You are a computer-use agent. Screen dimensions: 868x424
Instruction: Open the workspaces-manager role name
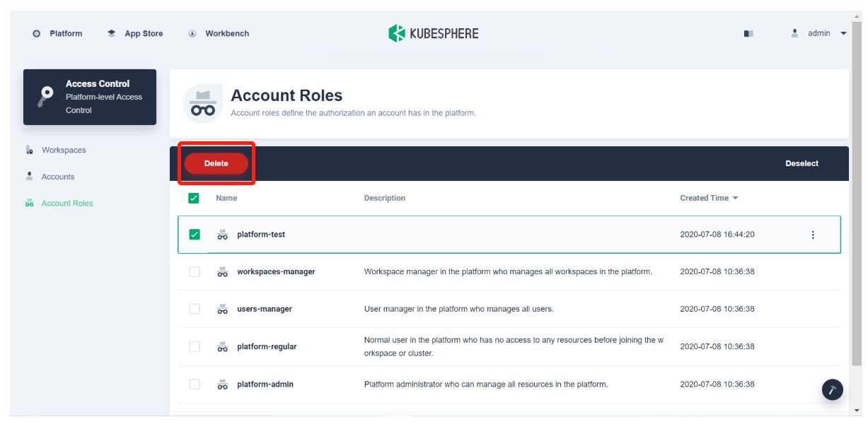[276, 271]
